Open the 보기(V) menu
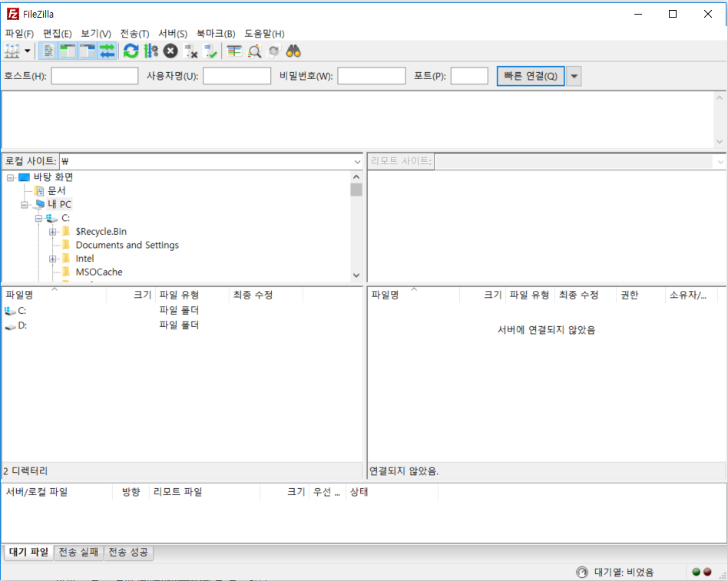Viewport: 728px width, 581px height. point(96,34)
